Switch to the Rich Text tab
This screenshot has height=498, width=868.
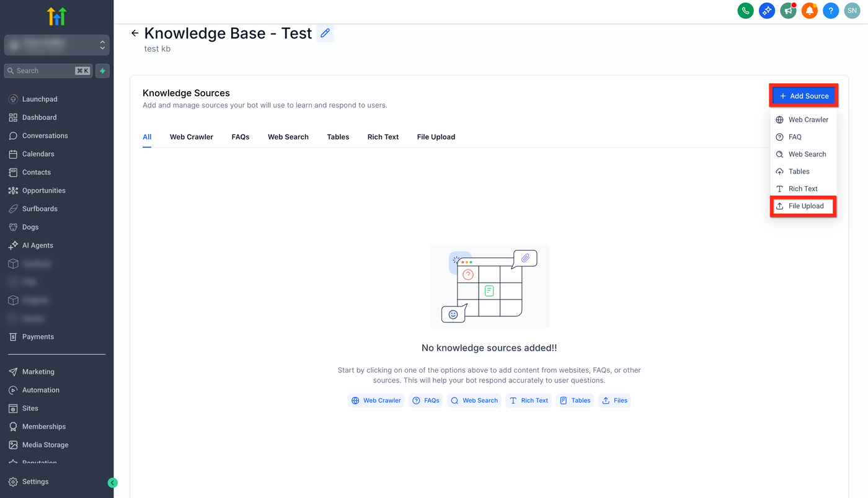tap(383, 137)
